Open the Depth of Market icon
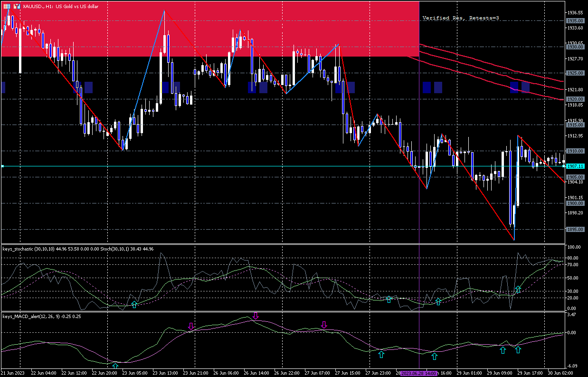588x377 pixels. click(x=7, y=7)
